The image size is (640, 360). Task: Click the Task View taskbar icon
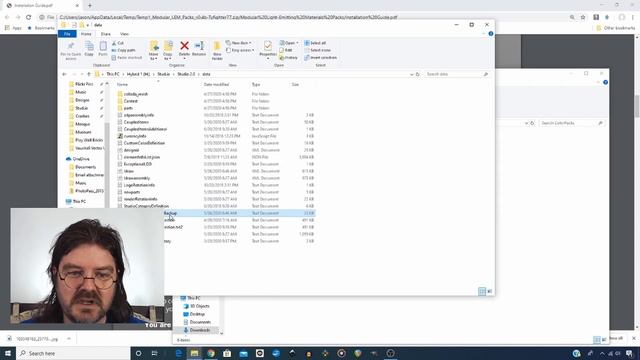pos(154,353)
